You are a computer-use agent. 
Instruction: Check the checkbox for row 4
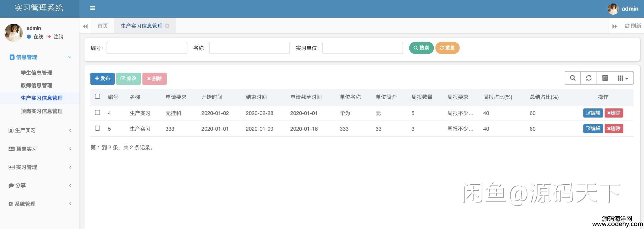click(97, 112)
